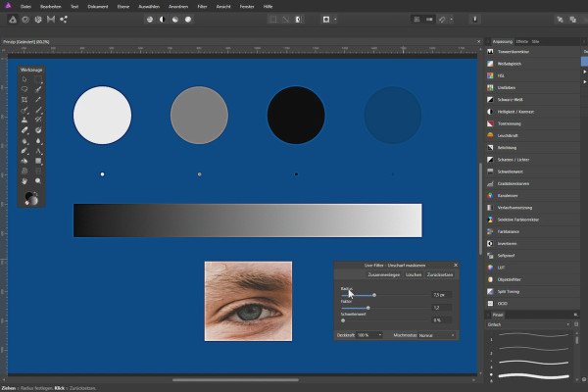Select the freehand lasso selection tool
This screenshot has width=588, height=392.
point(24,89)
